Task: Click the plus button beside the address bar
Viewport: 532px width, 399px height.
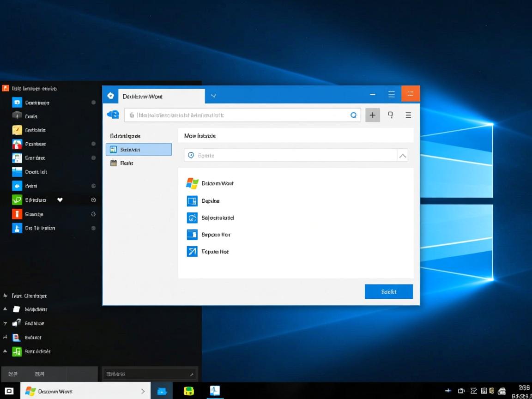Action: 372,115
